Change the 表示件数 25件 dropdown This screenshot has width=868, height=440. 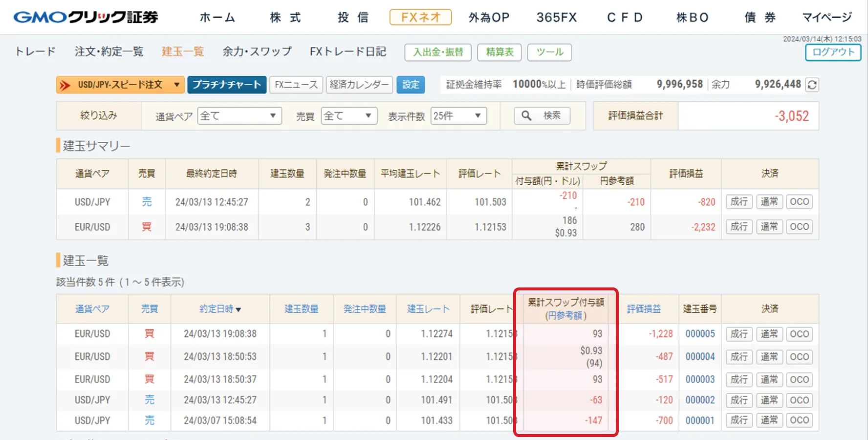click(x=458, y=116)
